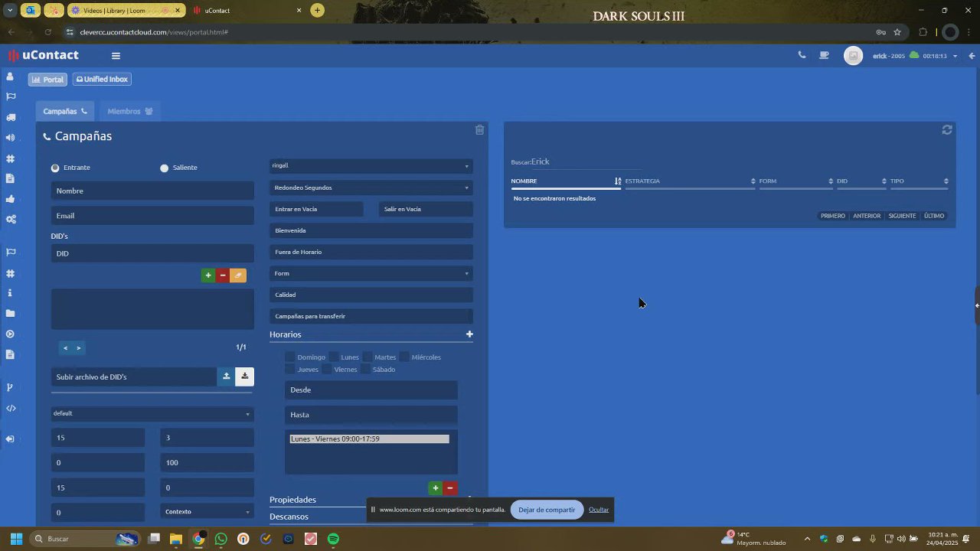Switch to the Campañas tab
This screenshot has height=551, width=980.
tap(65, 111)
